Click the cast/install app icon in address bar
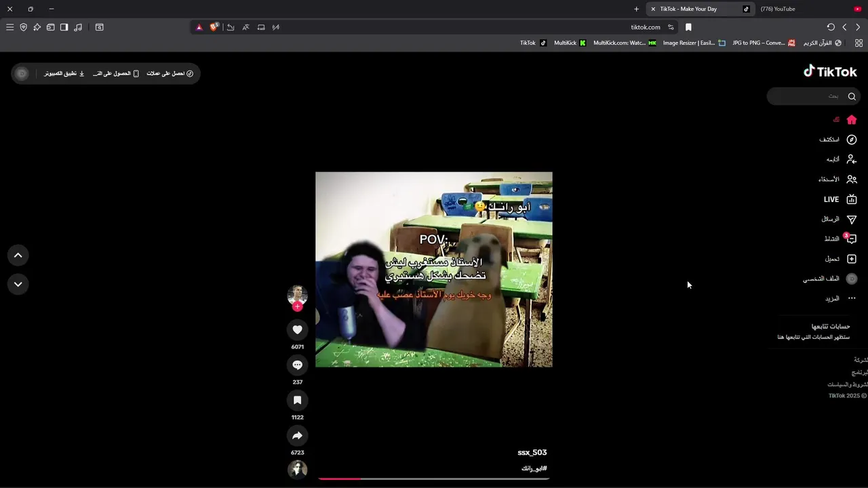The image size is (868, 488). [x=261, y=27]
